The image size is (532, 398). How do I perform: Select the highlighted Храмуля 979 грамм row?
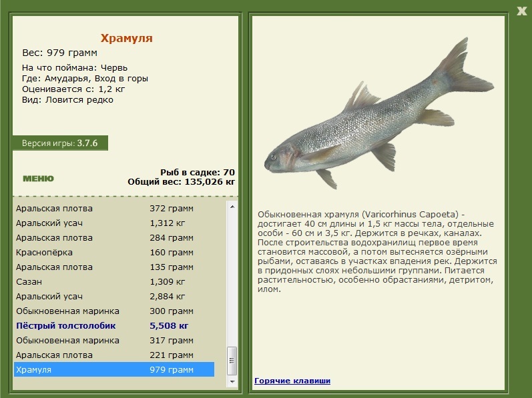click(x=114, y=369)
